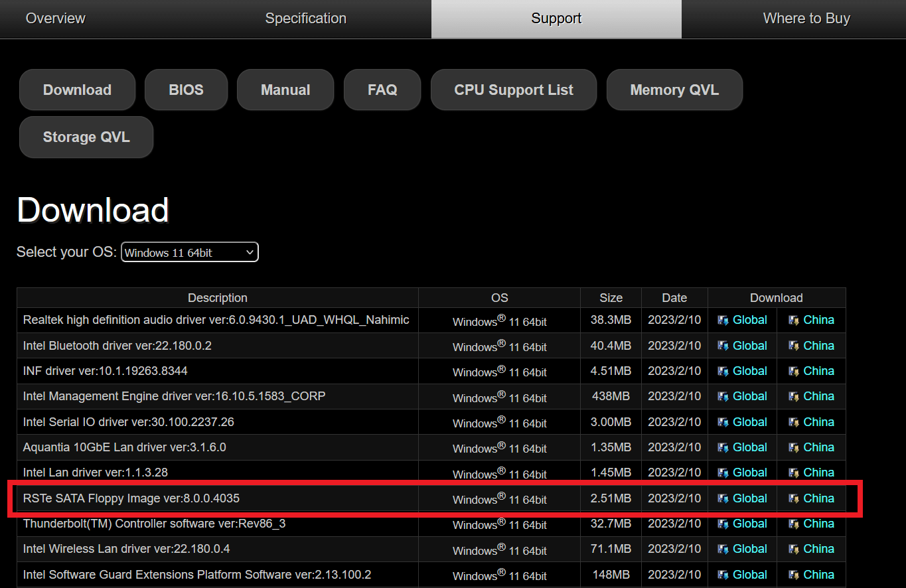Click the Global download icon for Intel Bluetooth driver
Screen dimensions: 906x588
[723, 346]
